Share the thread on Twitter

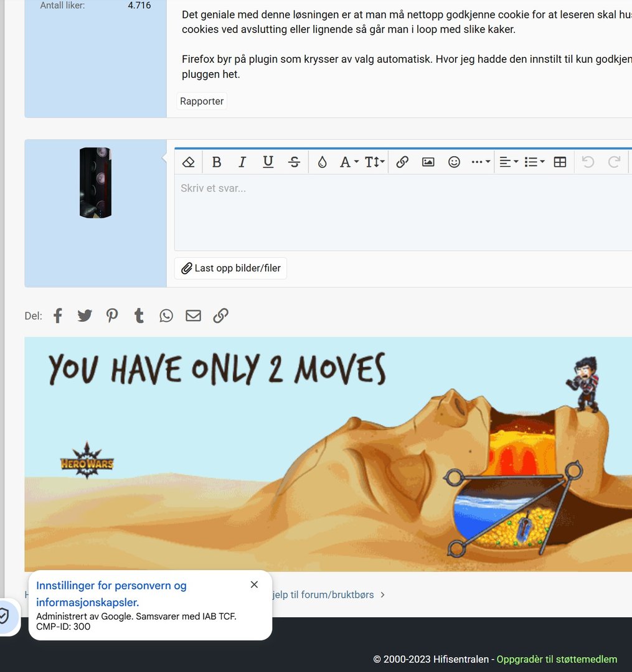click(85, 316)
